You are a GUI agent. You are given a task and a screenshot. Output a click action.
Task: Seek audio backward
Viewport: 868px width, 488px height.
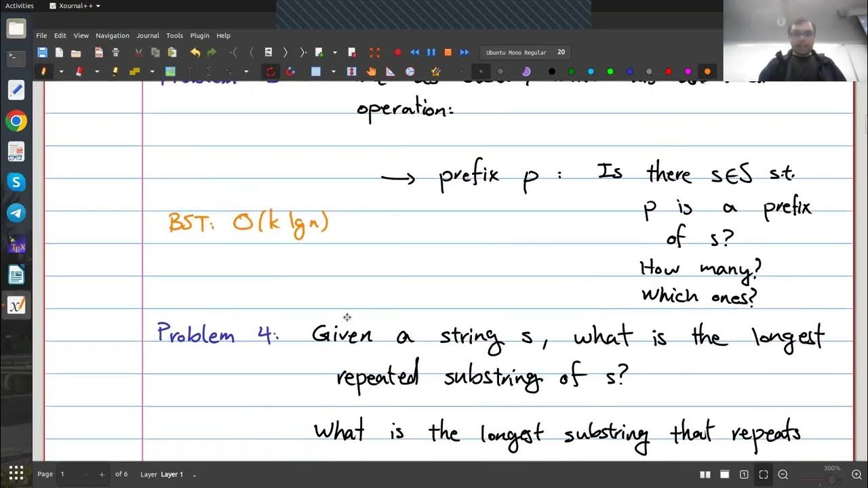click(x=415, y=52)
